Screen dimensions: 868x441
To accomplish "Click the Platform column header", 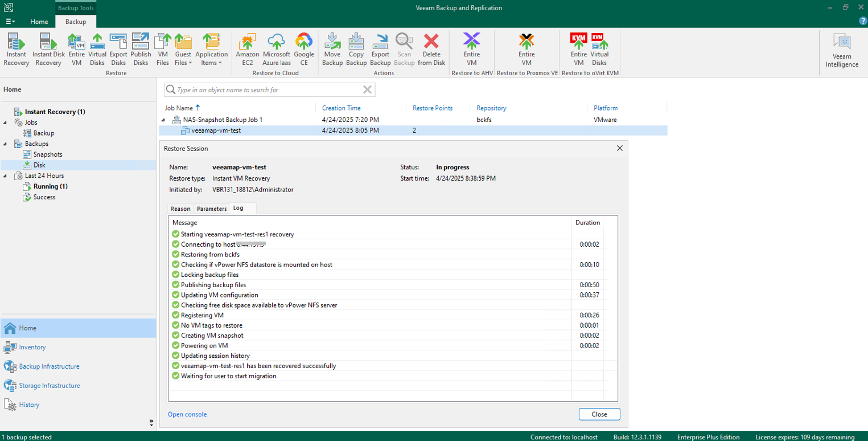I will point(606,108).
